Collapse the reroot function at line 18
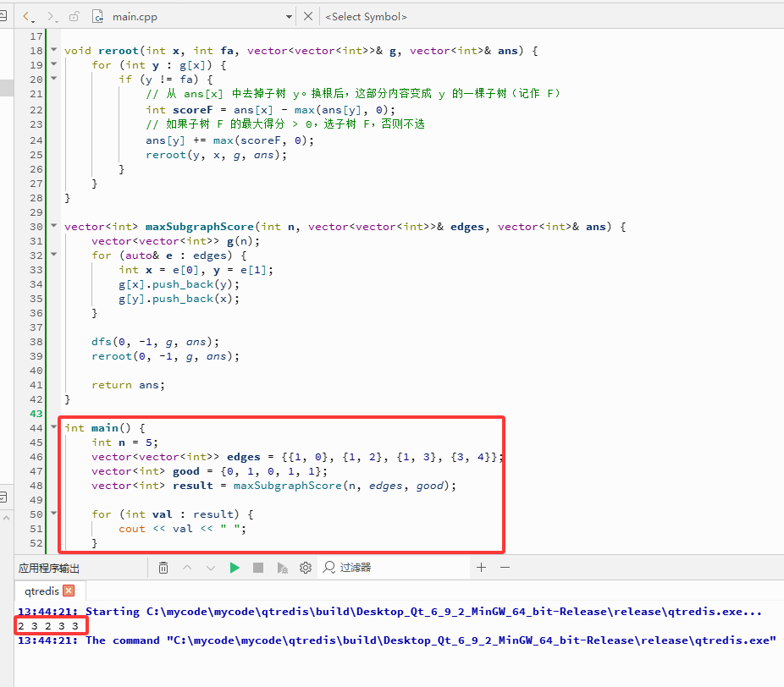The width and height of the screenshot is (784, 687). click(54, 50)
